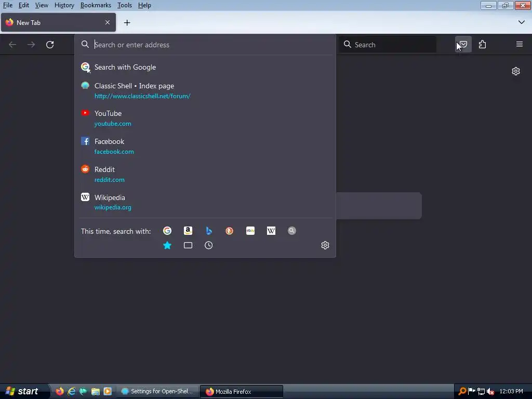Search this time with Google icon

[167, 231]
